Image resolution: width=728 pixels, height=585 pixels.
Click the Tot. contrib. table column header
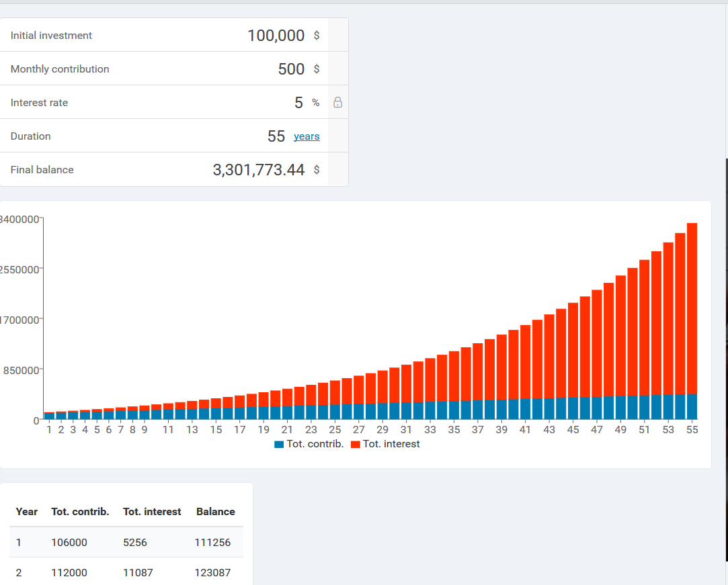[x=80, y=512]
